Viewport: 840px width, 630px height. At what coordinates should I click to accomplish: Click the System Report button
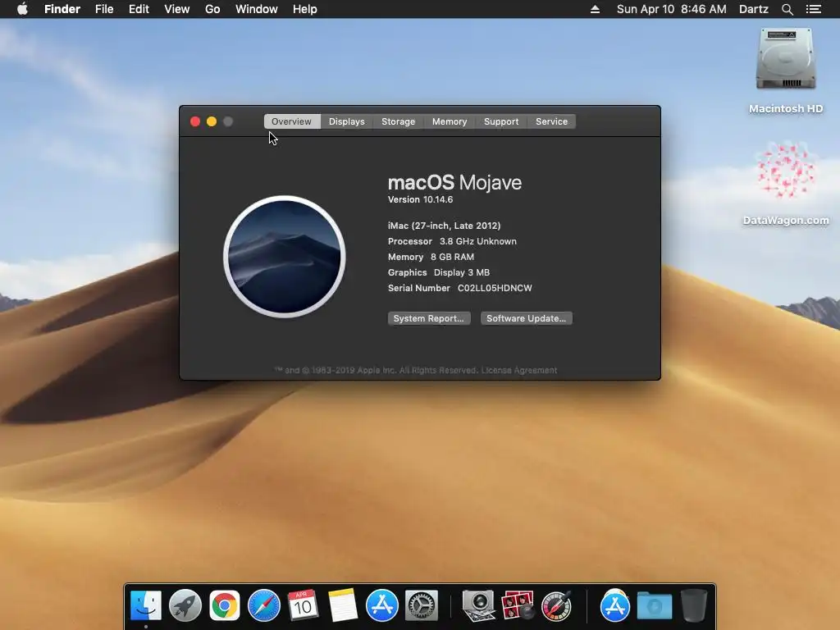pyautogui.click(x=429, y=318)
